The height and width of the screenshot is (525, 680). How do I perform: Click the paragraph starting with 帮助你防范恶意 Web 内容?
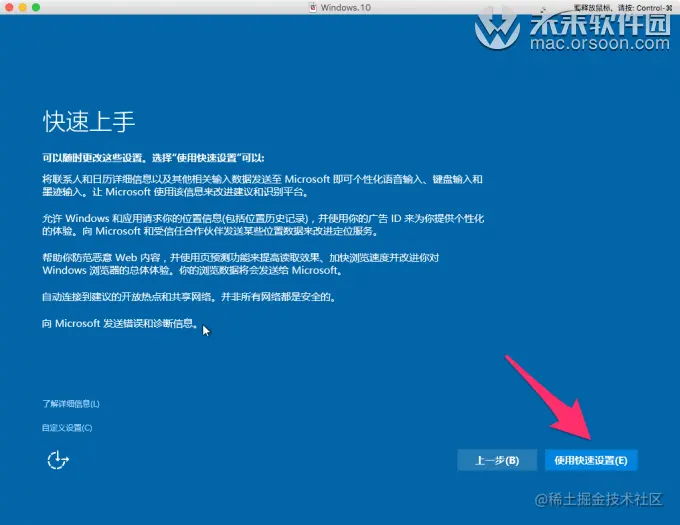pyautogui.click(x=241, y=264)
